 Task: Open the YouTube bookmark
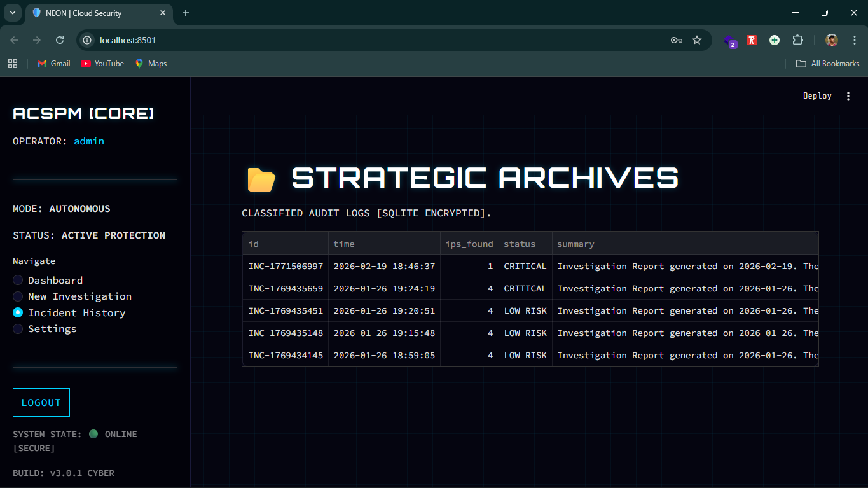102,63
